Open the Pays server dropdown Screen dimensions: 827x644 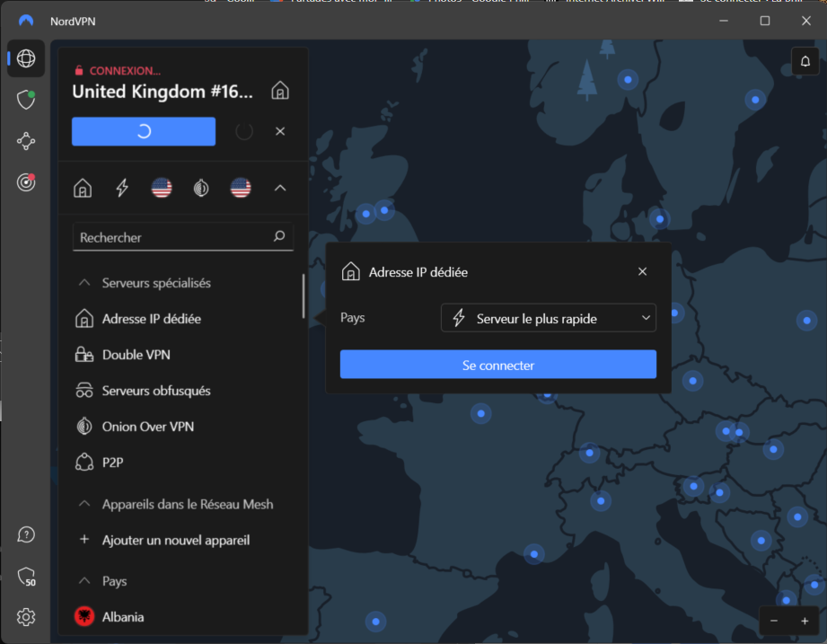point(548,318)
